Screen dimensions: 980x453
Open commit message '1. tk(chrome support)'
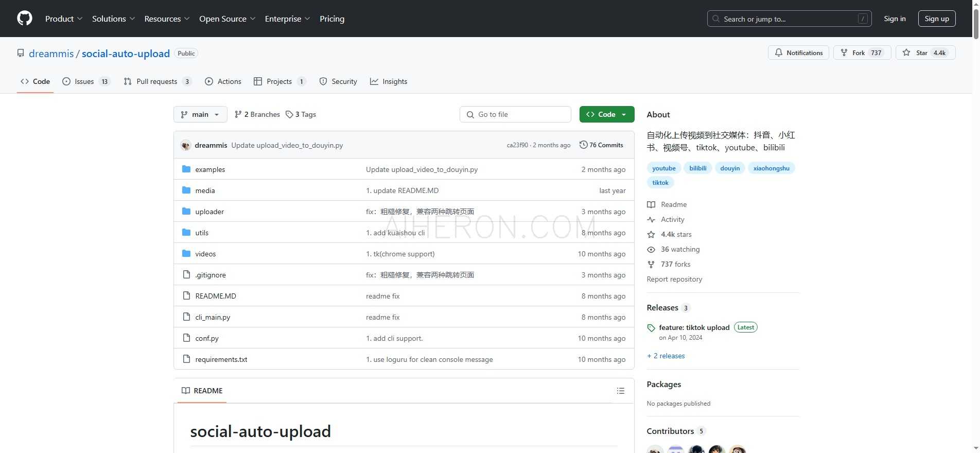point(400,254)
